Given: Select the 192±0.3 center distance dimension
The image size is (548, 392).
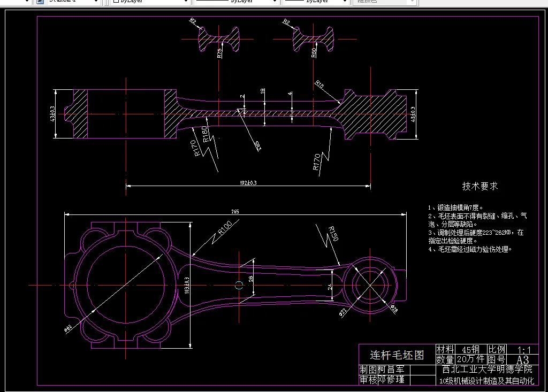Looking at the screenshot, I should click(x=248, y=183).
